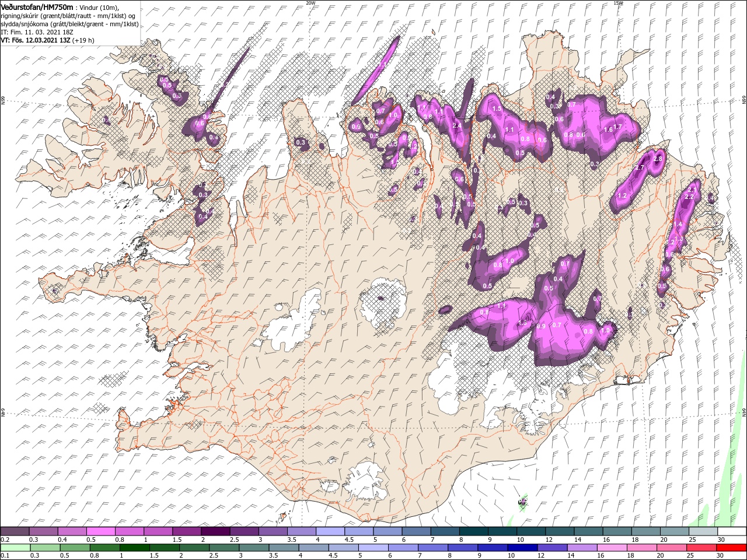Pick the light periwinkle 4 swatch in purple row
The image size is (747, 560).
click(x=330, y=531)
